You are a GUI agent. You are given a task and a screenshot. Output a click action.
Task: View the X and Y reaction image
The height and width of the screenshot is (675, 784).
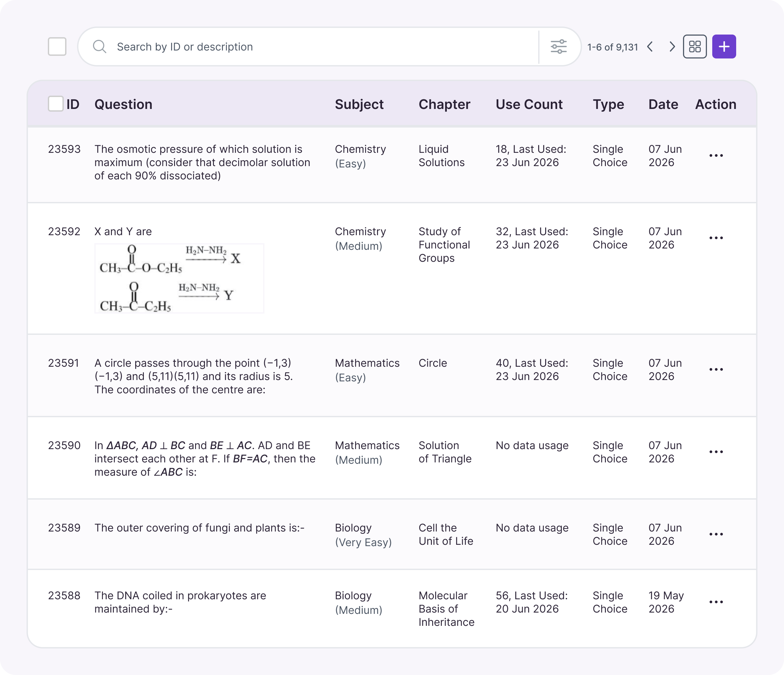[179, 278]
